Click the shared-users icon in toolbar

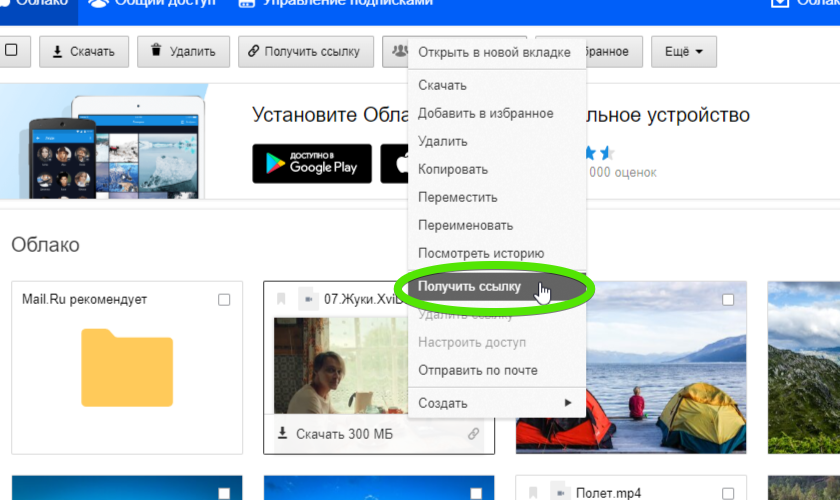click(x=399, y=51)
